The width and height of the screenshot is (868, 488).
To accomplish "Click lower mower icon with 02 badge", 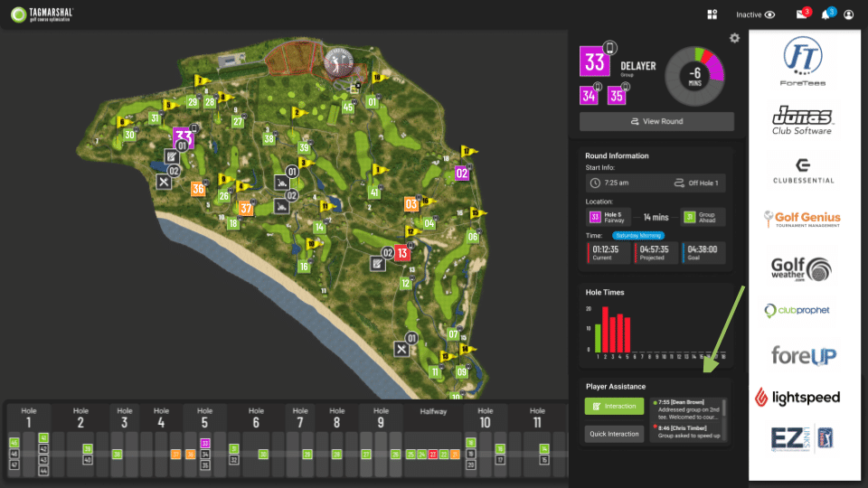I will click(x=282, y=207).
